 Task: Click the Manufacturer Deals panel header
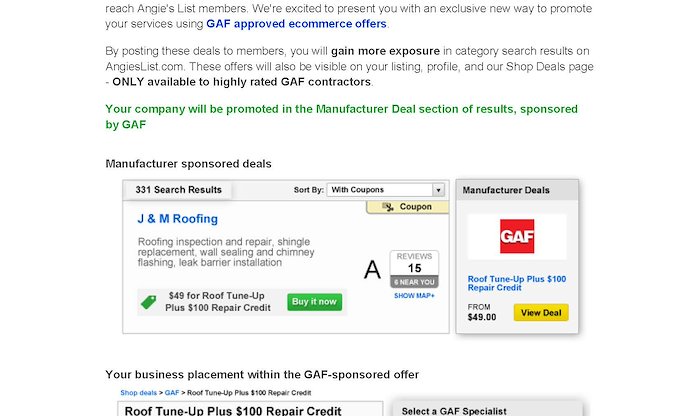[517, 190]
